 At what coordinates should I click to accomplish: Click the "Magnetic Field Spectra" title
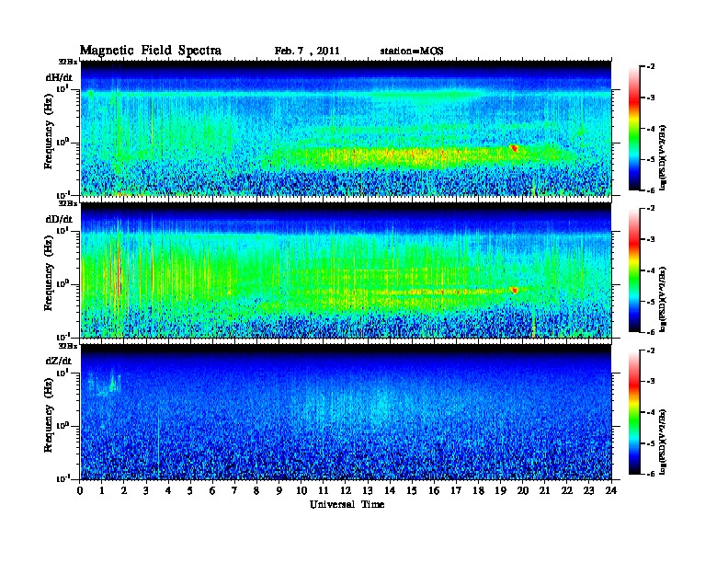coord(151,51)
